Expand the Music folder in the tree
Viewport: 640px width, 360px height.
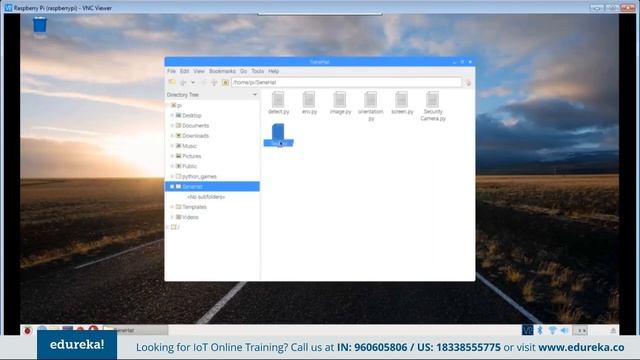point(172,146)
